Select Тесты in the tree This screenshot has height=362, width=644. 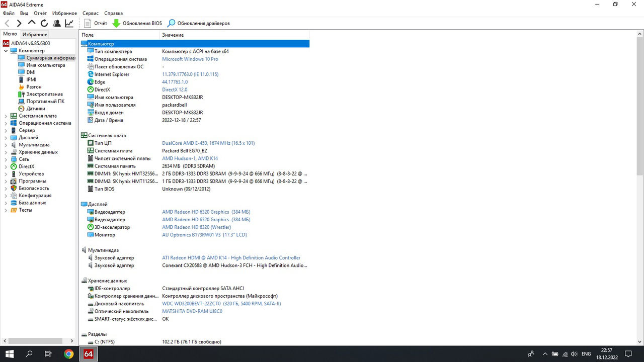25,210
